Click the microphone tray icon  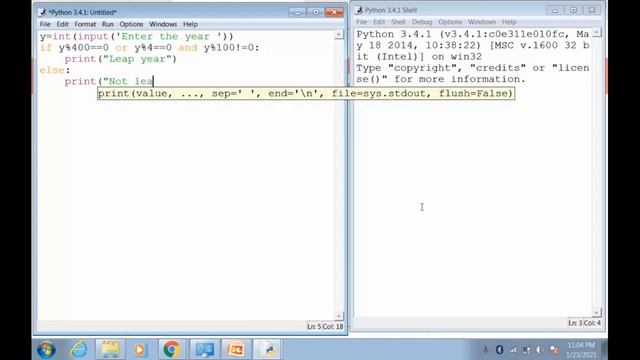pos(485,350)
